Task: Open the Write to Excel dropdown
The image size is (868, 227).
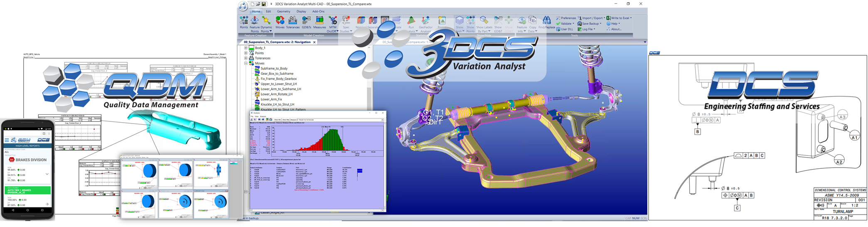Action: [x=619, y=18]
